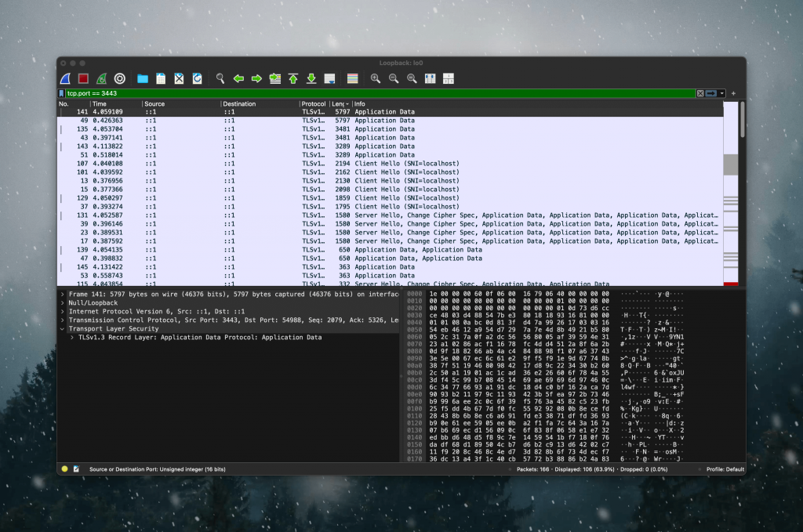Image resolution: width=803 pixels, height=532 pixels.
Task: Sort packets by Protocol column header
Action: point(314,104)
